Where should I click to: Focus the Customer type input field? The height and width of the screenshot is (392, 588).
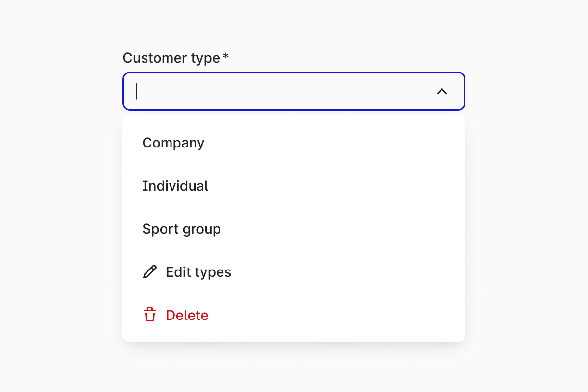pyautogui.click(x=284, y=91)
